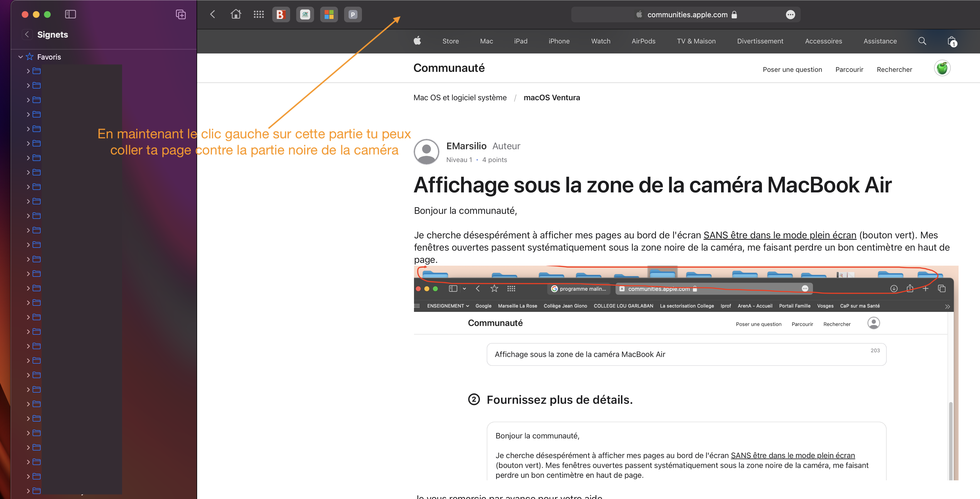Open the Microsoft colored squares favorite
Screen dimensions: 980x499
pyautogui.click(x=329, y=15)
